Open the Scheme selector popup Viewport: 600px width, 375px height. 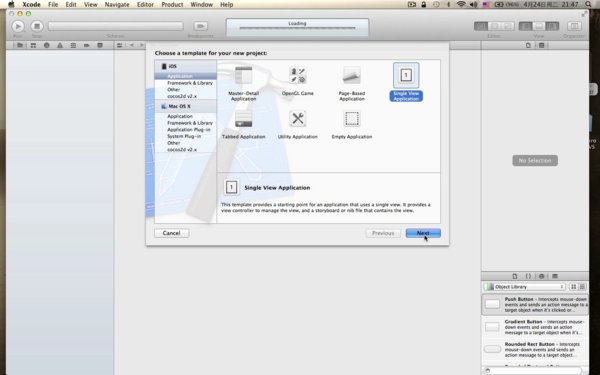tap(115, 26)
